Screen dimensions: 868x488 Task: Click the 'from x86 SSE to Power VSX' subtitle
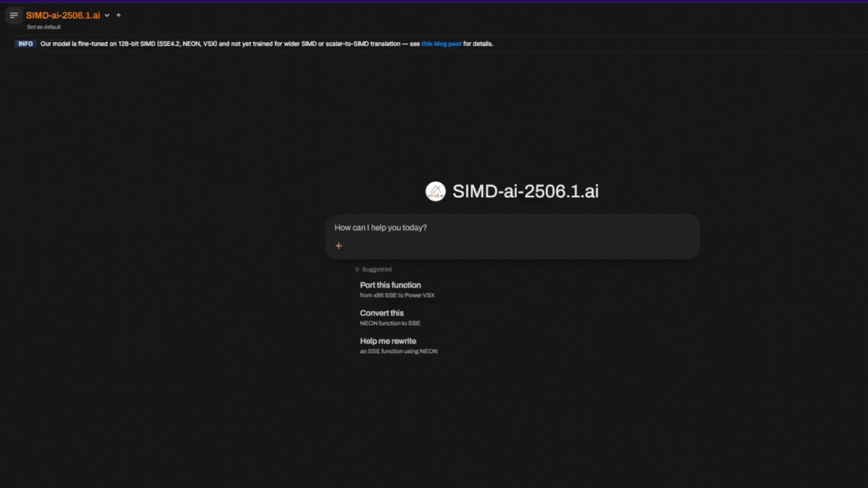[x=397, y=295]
